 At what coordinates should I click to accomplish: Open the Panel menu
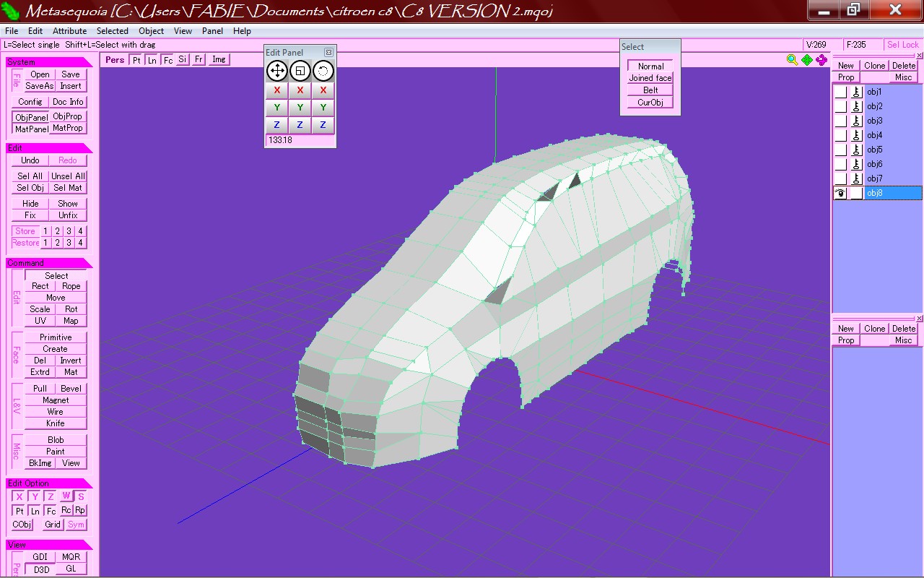point(212,31)
